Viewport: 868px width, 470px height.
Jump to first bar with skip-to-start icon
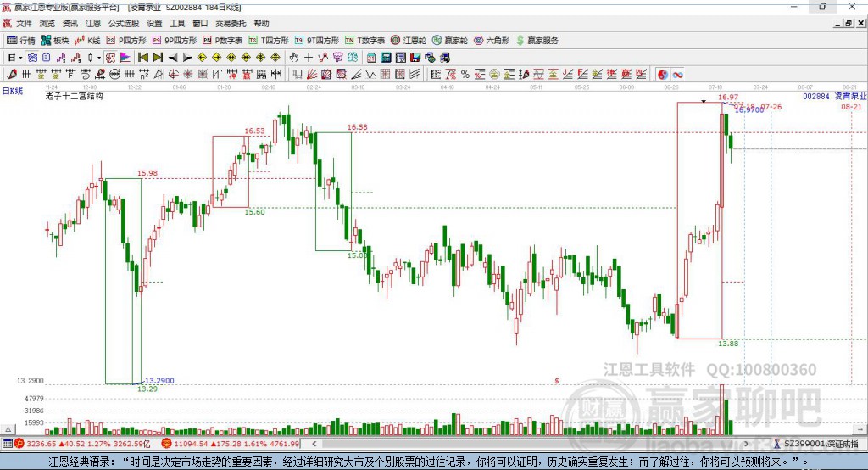click(142, 58)
